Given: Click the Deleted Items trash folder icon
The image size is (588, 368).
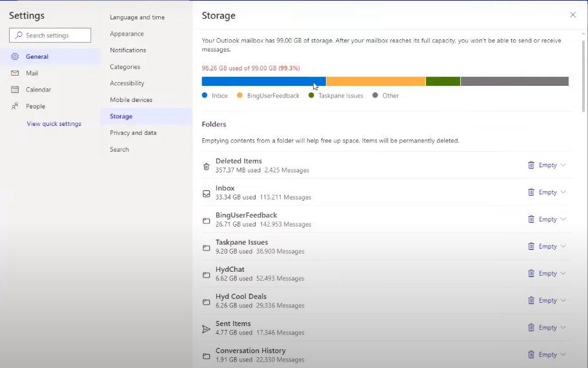Looking at the screenshot, I should click(207, 167).
